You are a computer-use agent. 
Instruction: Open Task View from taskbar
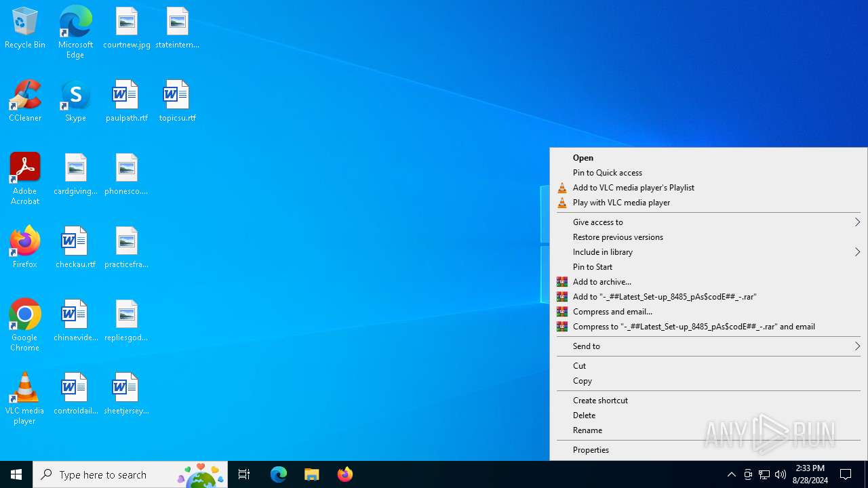244,474
